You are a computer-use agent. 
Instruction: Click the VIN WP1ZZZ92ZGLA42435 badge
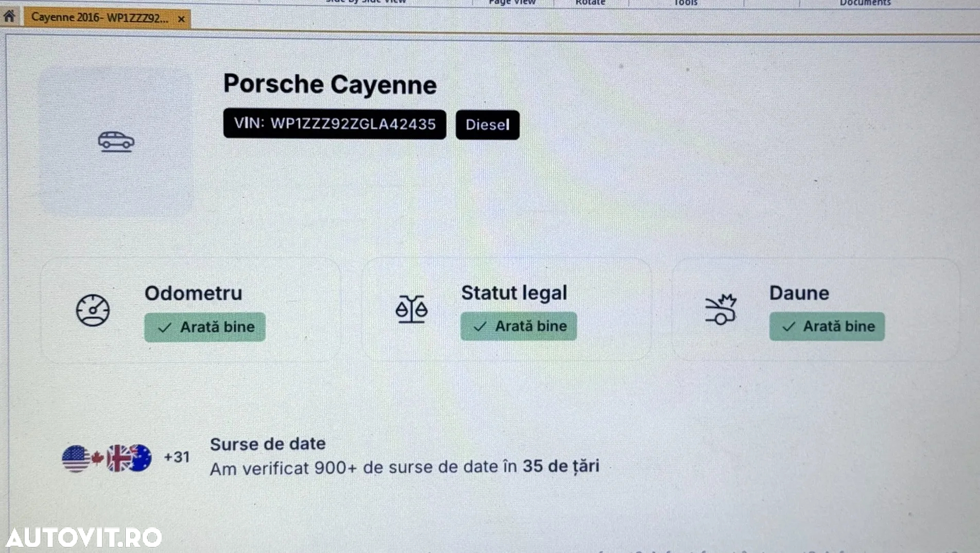coord(335,124)
